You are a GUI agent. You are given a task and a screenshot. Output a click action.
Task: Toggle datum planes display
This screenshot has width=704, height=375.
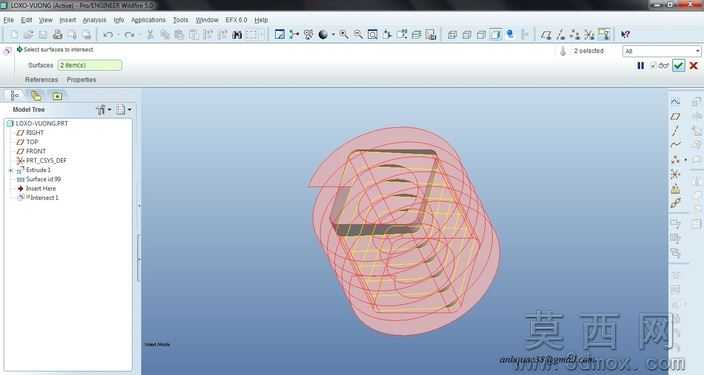(x=546, y=35)
